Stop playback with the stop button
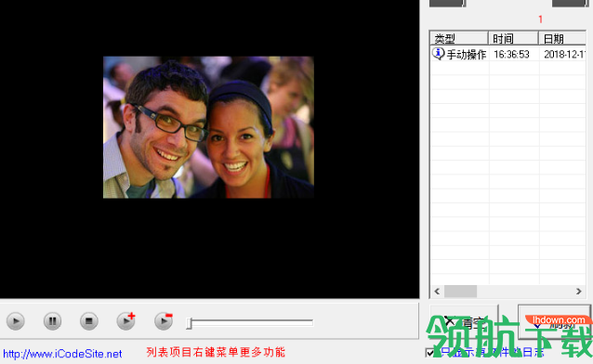 [89, 321]
